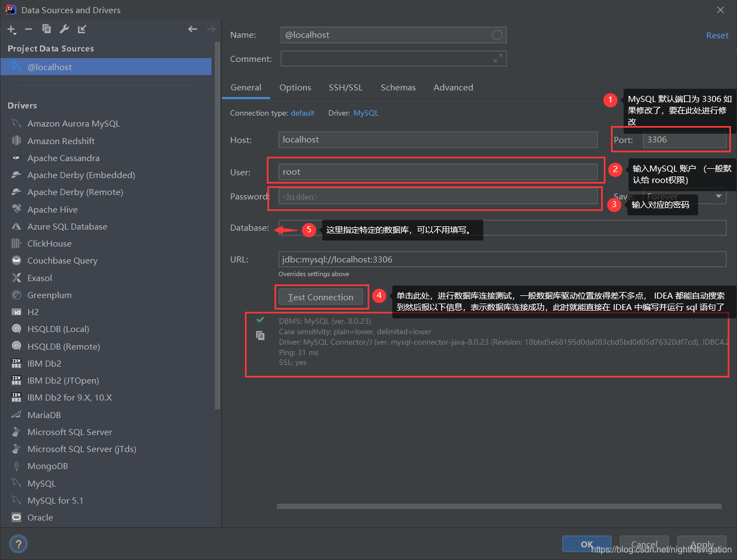Focus the Host input field
Screen dimensions: 737x560
(x=438, y=140)
